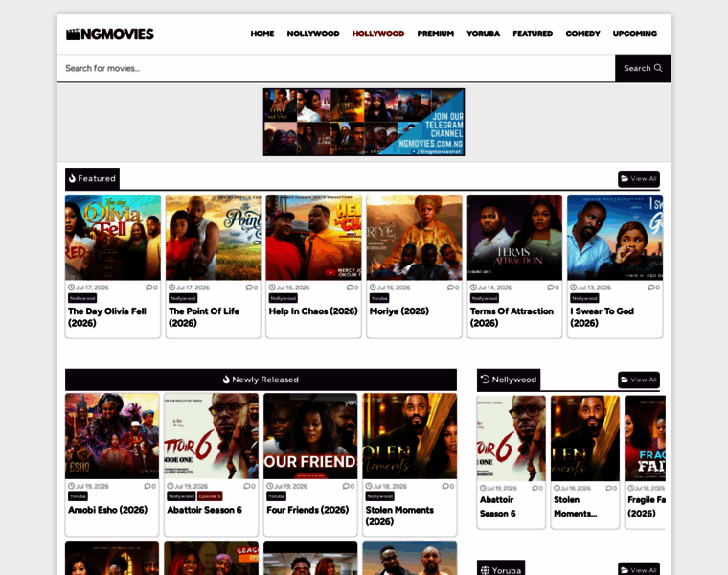This screenshot has width=728, height=575.
Task: Open the I Swear To God poster
Action: [615, 238]
